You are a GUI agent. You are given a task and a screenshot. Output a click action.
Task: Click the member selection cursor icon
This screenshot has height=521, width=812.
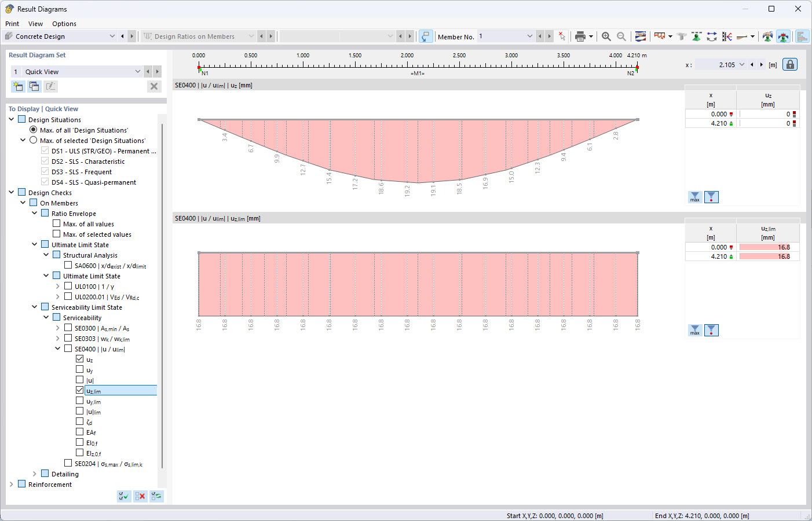pos(562,36)
